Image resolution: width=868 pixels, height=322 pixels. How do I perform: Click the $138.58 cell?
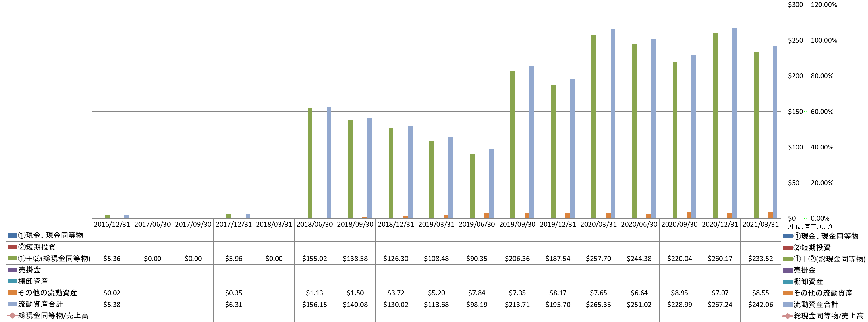click(x=355, y=259)
